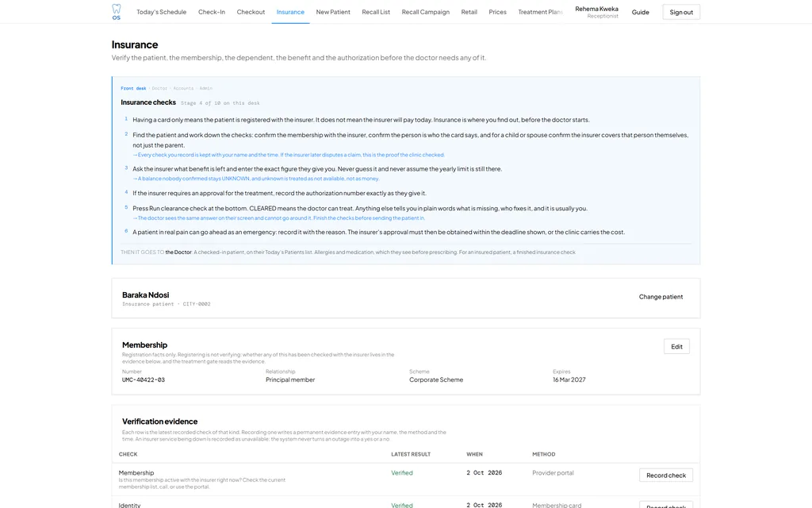Viewport: 812px width, 508px height.
Task: Click the Membership check row title
Action: tap(136, 473)
